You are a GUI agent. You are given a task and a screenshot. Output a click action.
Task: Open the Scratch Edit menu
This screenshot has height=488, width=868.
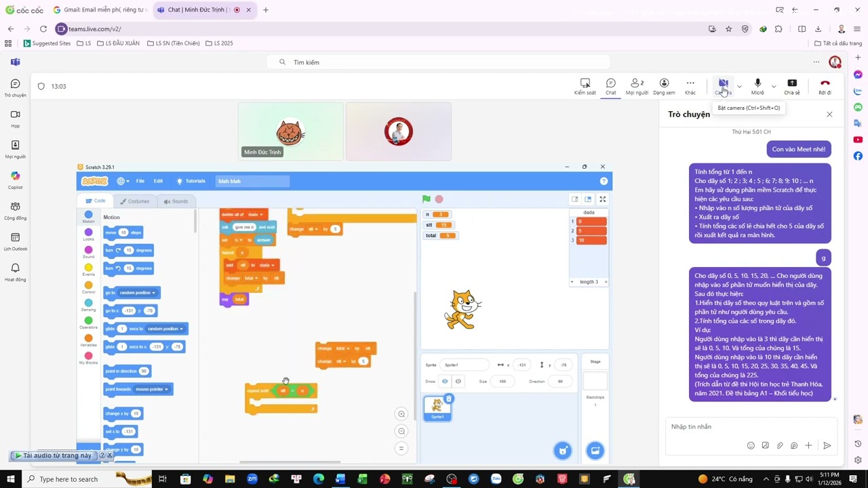(x=158, y=181)
